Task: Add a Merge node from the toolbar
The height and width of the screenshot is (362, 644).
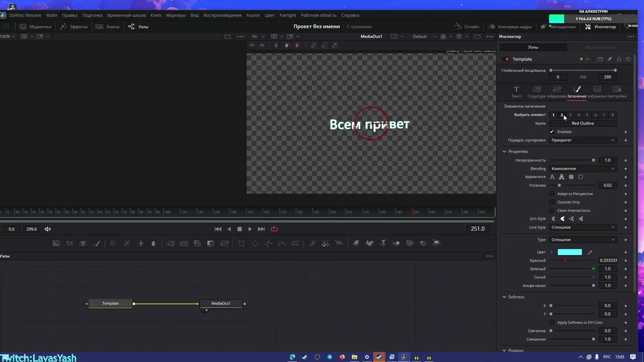Action: [x=171, y=243]
